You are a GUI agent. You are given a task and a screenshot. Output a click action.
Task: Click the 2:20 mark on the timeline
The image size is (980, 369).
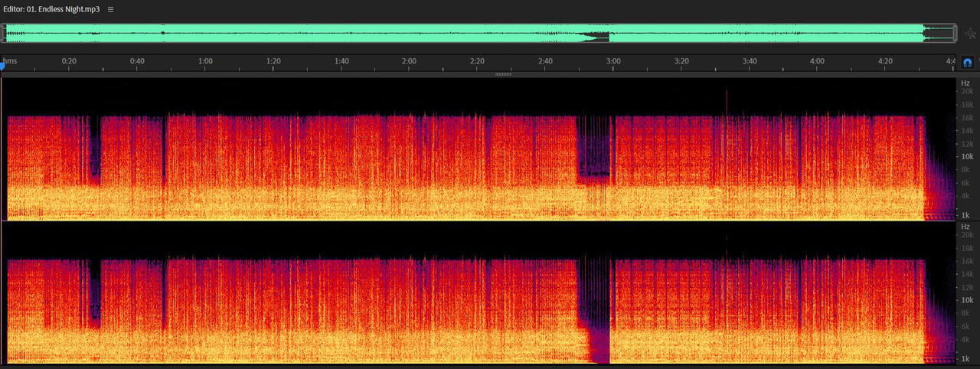click(x=477, y=60)
